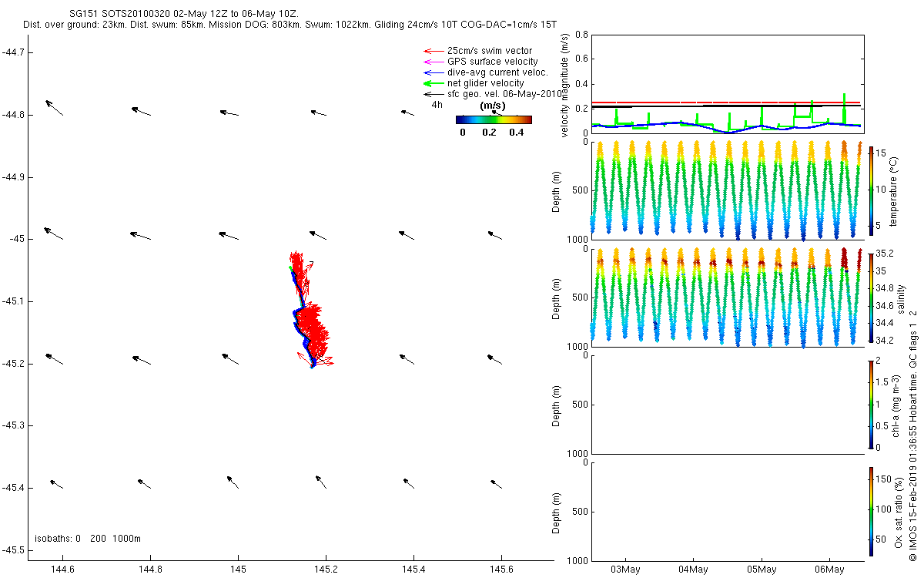Screen dimensions: 924x578
Task: Click the empty oxygen saturation depth panel
Action: click(x=726, y=511)
